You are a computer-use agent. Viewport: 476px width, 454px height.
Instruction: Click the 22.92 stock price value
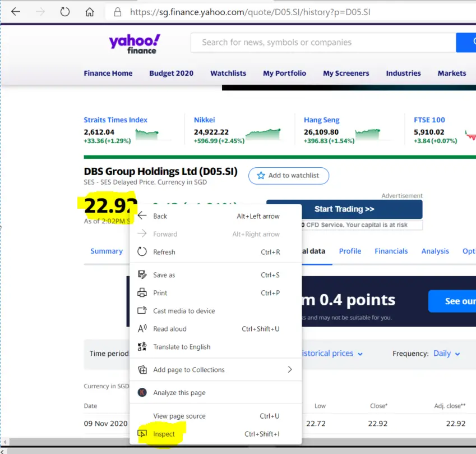pos(110,206)
